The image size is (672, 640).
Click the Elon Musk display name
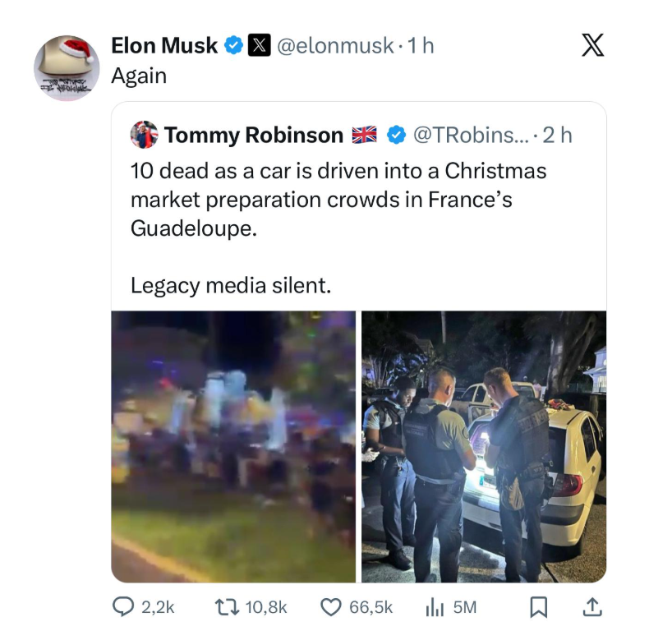[x=164, y=46]
